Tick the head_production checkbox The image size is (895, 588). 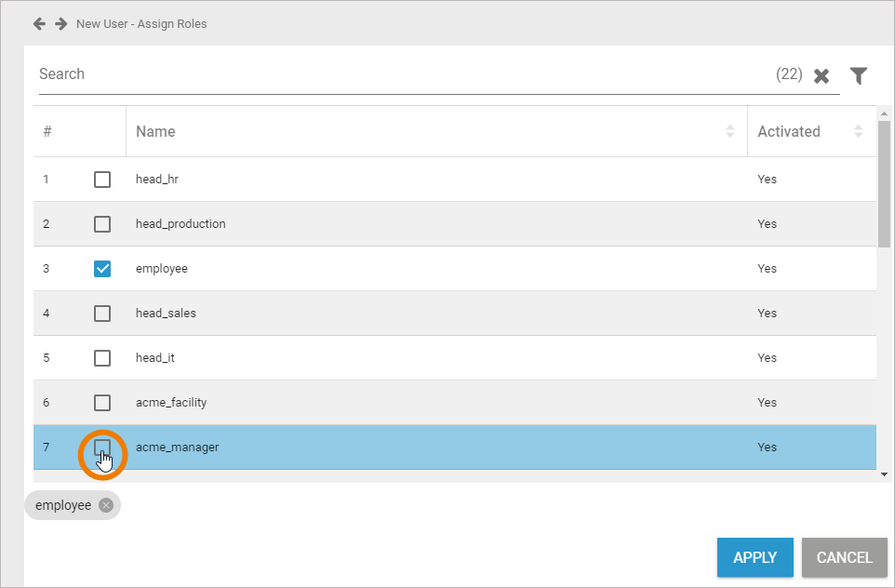(102, 224)
